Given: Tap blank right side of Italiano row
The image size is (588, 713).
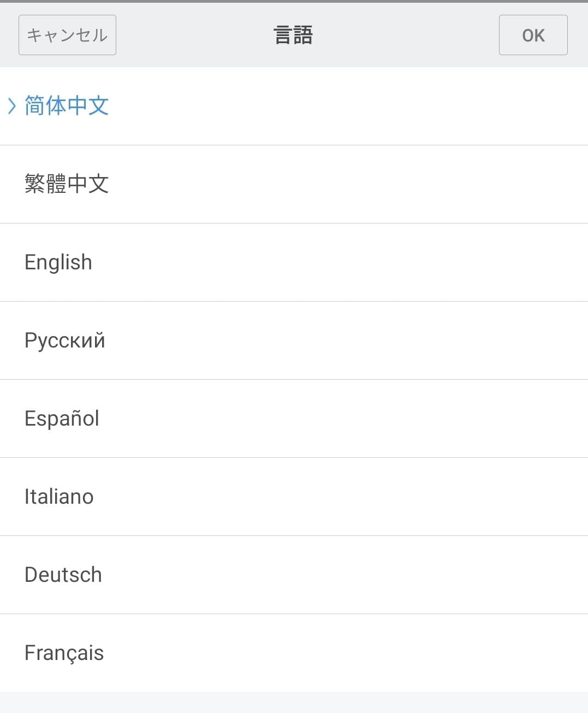Looking at the screenshot, I should pyautogui.click(x=409, y=497).
